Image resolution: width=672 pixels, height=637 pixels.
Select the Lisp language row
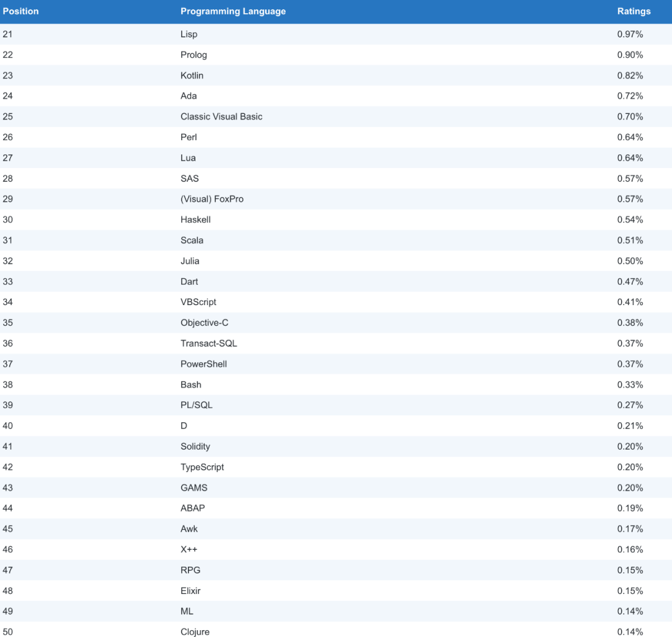(336, 34)
